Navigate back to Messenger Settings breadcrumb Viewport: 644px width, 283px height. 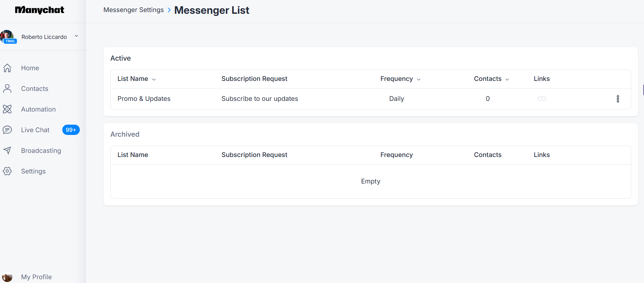pyautogui.click(x=133, y=10)
